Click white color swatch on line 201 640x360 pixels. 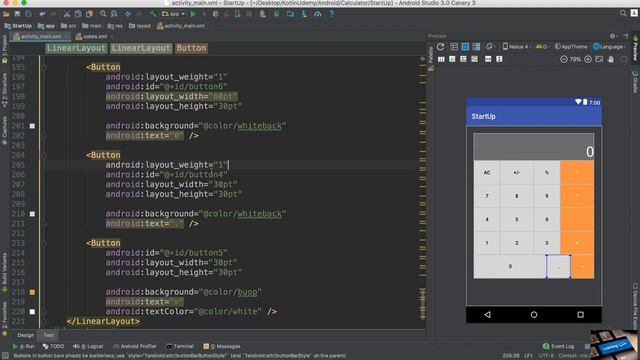point(32,126)
